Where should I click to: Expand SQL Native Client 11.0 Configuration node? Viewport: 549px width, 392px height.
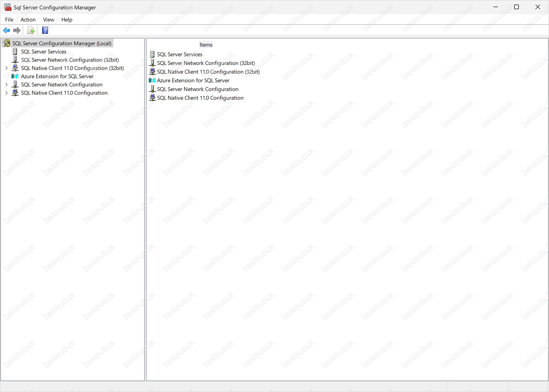pos(6,93)
